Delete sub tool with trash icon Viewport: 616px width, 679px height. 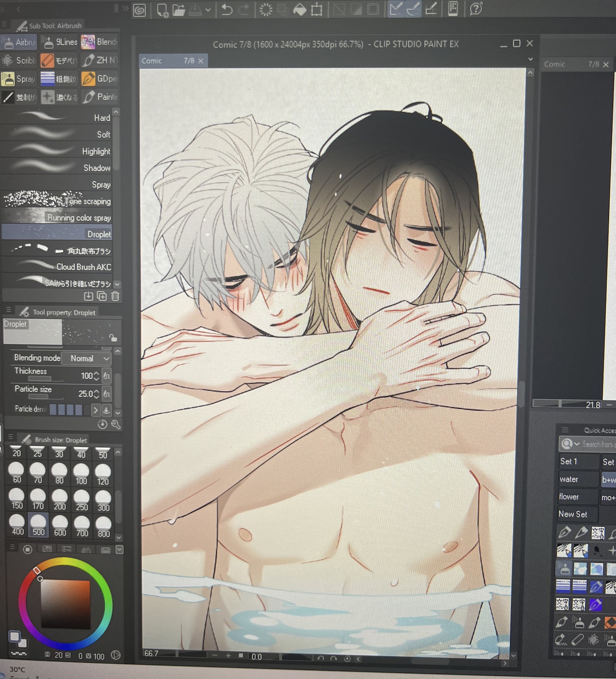point(115,296)
